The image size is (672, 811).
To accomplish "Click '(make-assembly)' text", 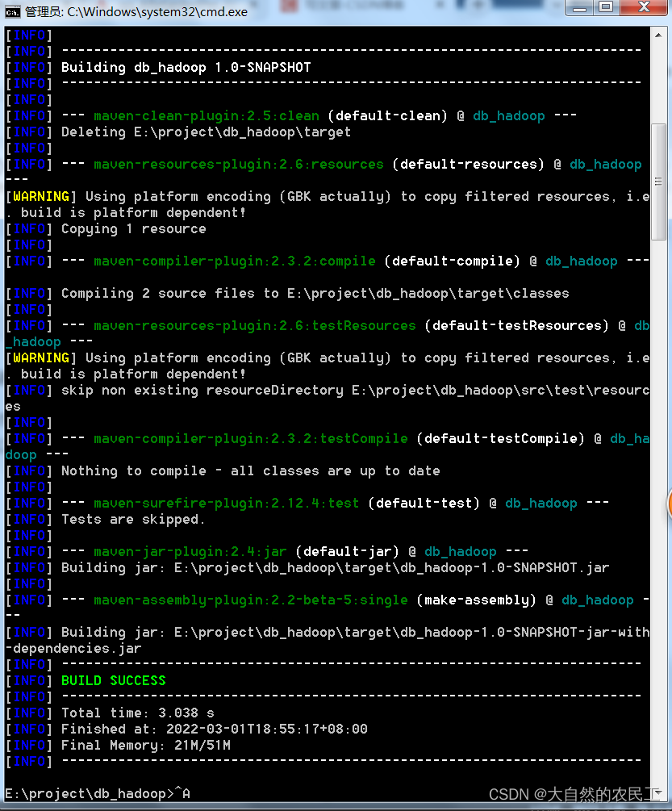I will [x=476, y=600].
